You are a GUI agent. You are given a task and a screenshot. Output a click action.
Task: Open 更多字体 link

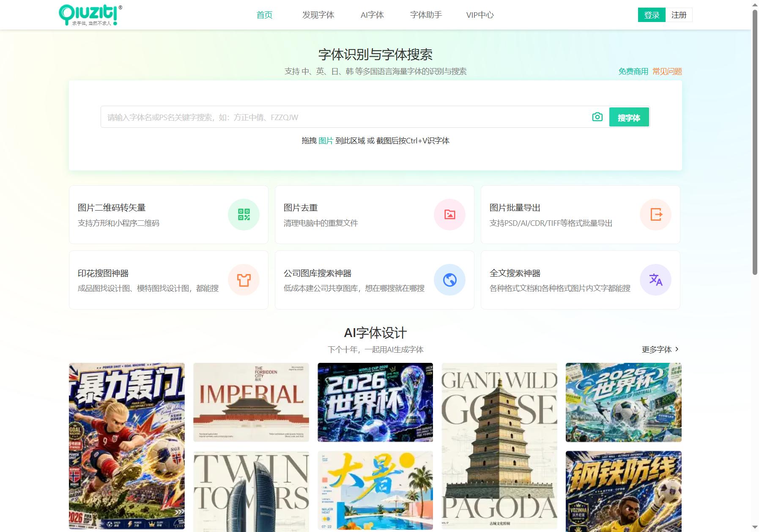point(656,349)
